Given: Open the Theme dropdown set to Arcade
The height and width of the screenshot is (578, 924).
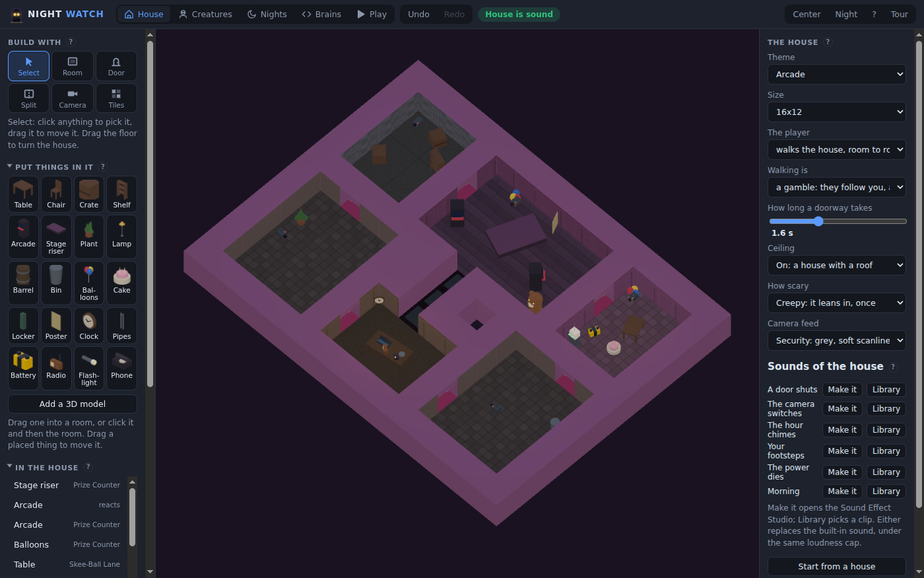Looking at the screenshot, I should [837, 75].
